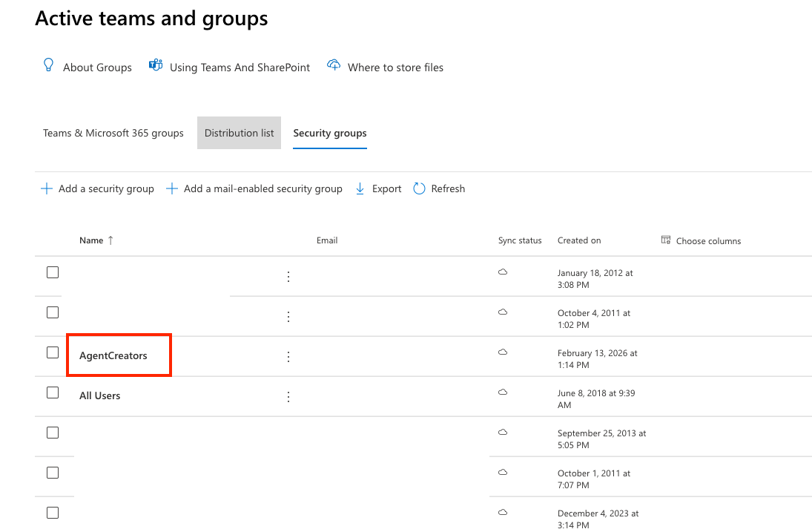812x532 pixels.
Task: Select the checkbox for All Users row
Action: click(53, 392)
